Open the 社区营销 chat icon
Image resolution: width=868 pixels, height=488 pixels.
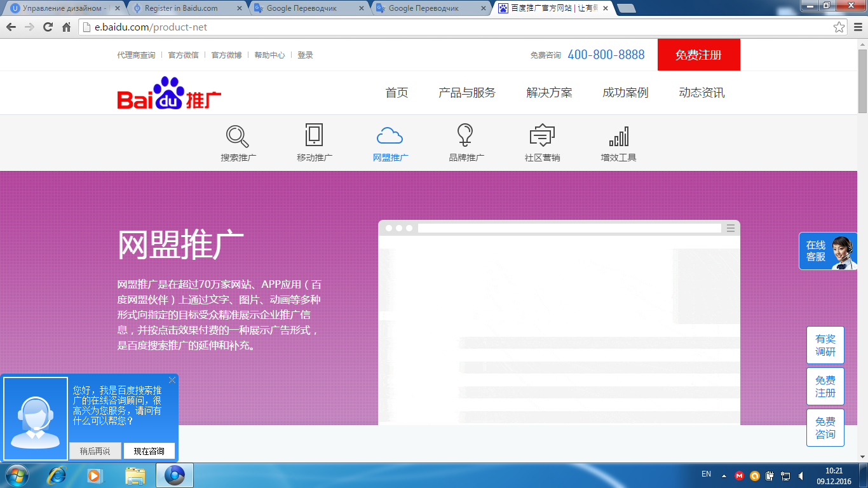click(x=542, y=135)
